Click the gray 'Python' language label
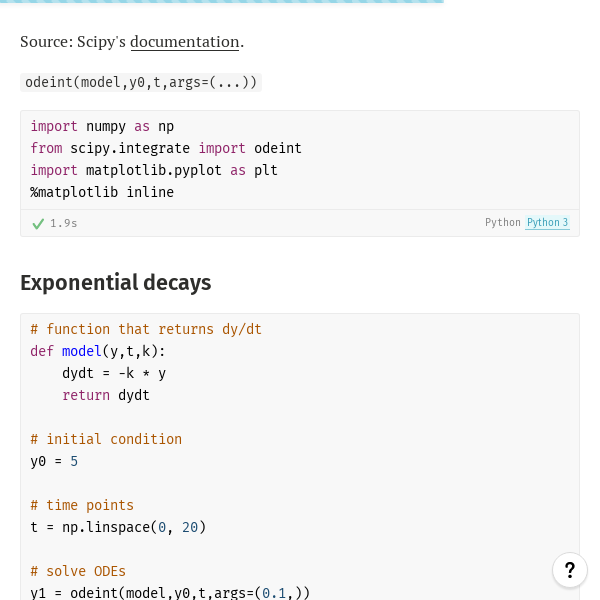This screenshot has width=600, height=600. [x=503, y=222]
